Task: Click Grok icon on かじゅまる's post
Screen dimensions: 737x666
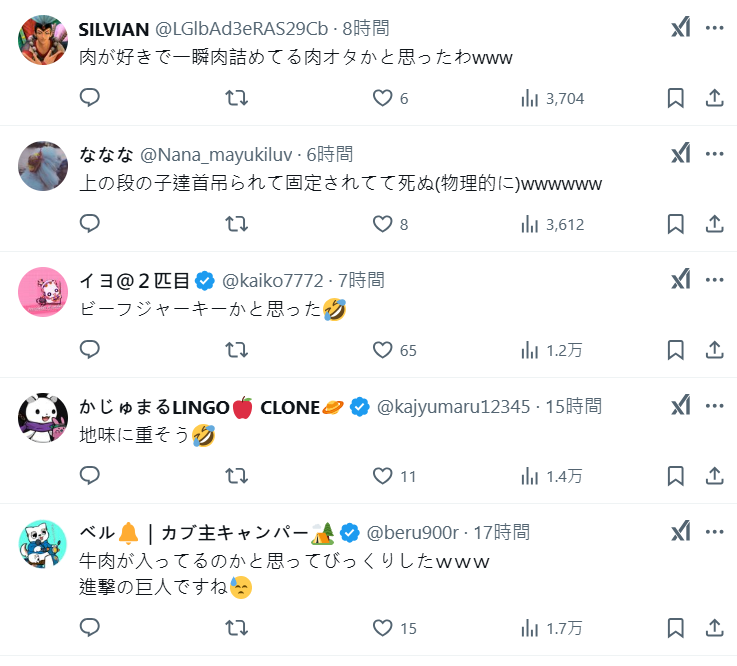Action: 680,406
